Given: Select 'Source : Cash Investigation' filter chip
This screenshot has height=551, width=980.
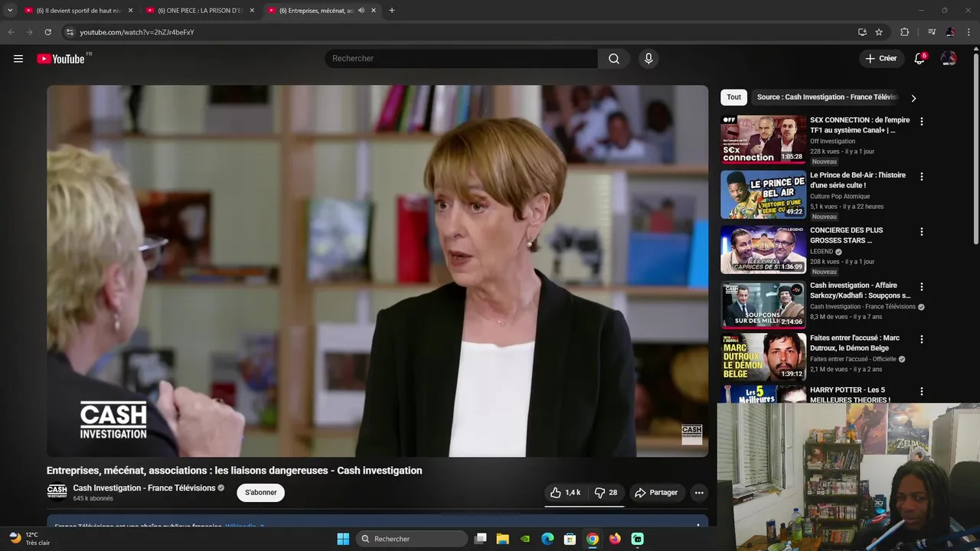Looking at the screenshot, I should pyautogui.click(x=827, y=97).
